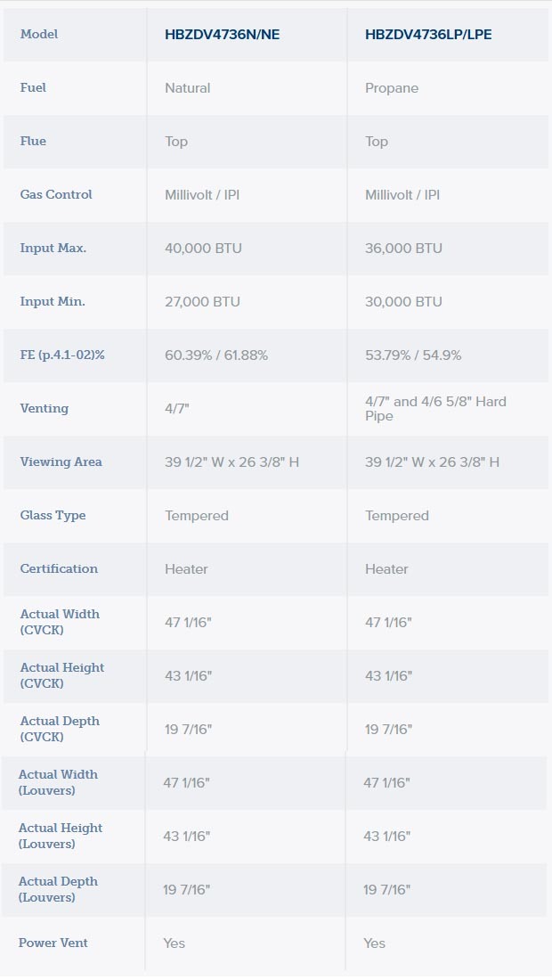This screenshot has width=552, height=980.
Task: Select the Input Min. row label
Action: point(53,301)
